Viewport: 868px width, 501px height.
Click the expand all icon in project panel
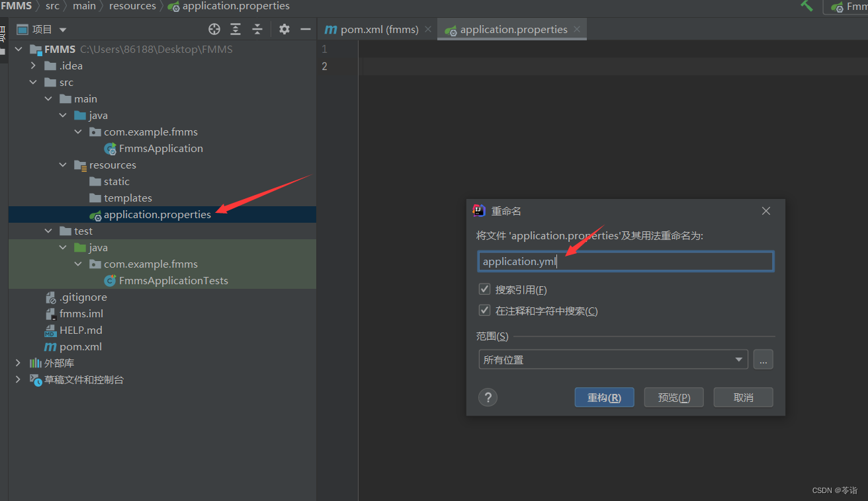pos(236,29)
